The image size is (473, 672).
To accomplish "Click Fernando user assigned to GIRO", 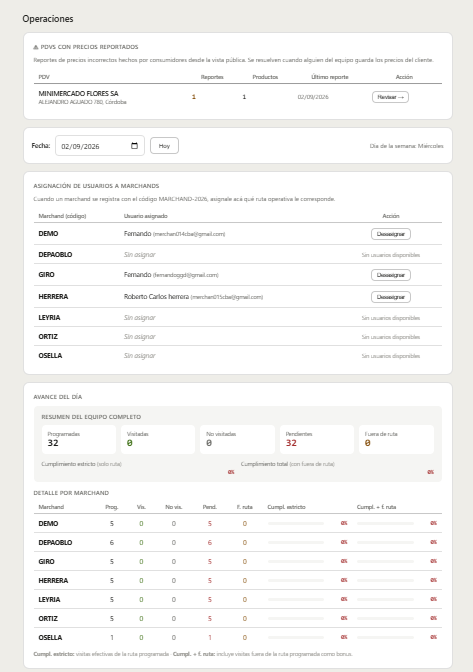I will point(171,275).
